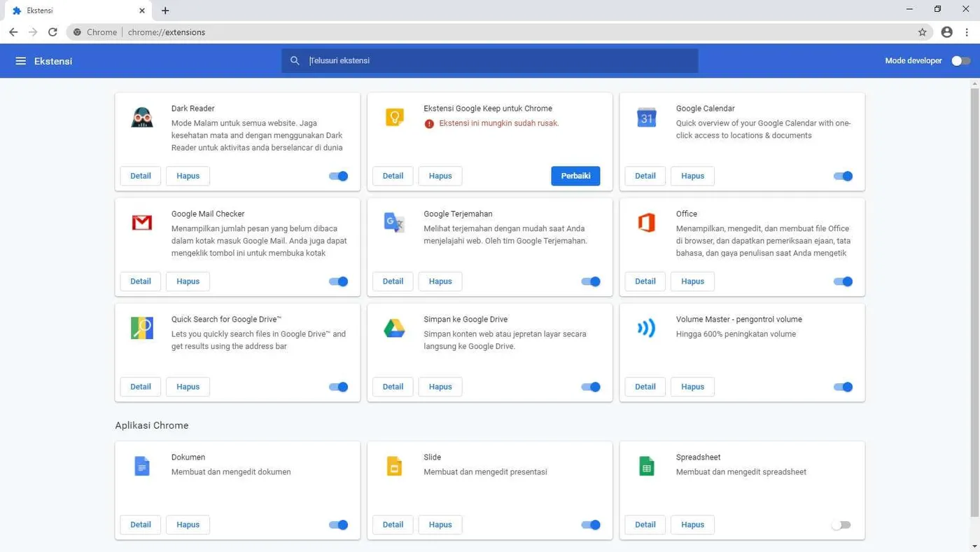Click the browser forward arrow
The width and height of the screenshot is (980, 552).
tap(33, 32)
